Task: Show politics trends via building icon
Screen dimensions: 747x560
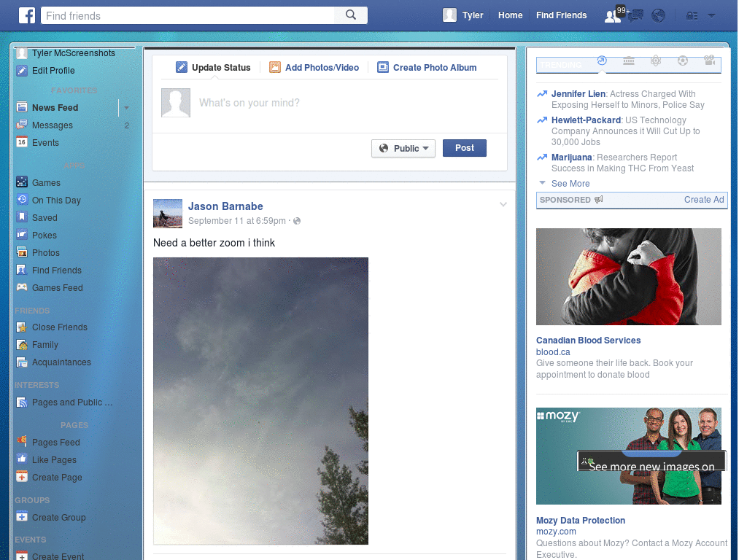Action: [x=629, y=63]
